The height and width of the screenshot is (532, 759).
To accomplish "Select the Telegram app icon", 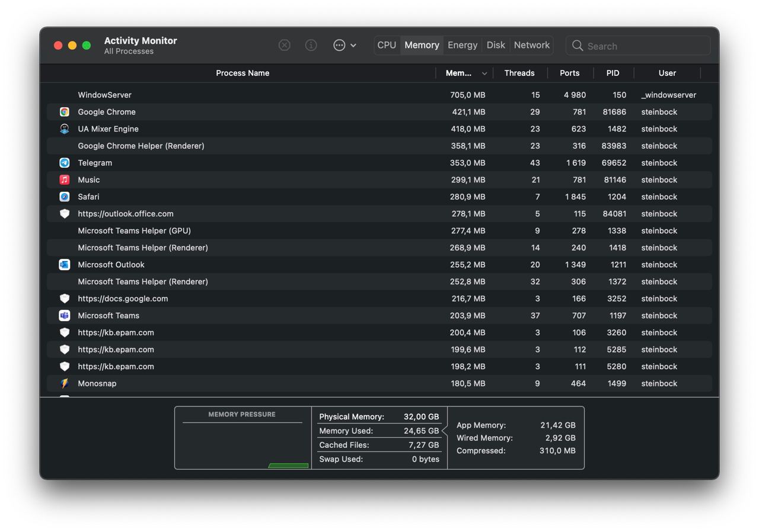I will point(65,163).
